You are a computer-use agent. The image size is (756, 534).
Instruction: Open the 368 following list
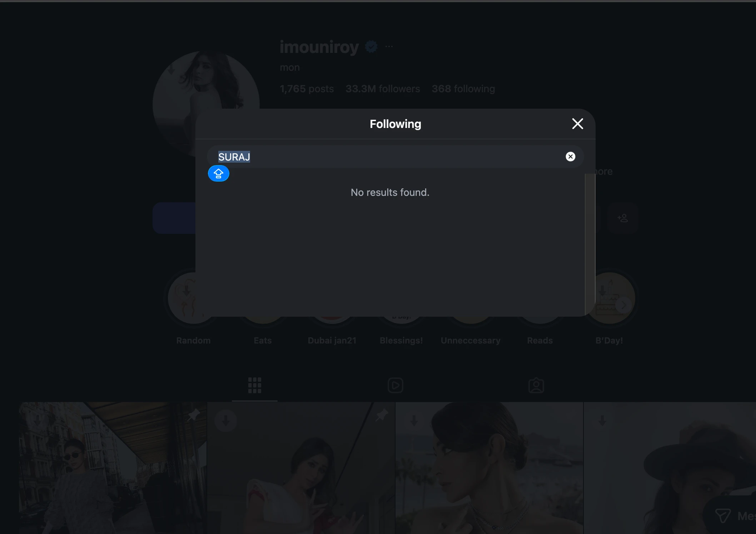pos(463,89)
